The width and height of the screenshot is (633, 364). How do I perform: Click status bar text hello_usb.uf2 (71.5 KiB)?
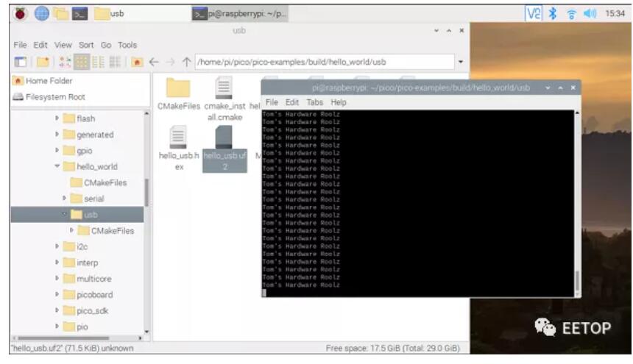click(72, 349)
